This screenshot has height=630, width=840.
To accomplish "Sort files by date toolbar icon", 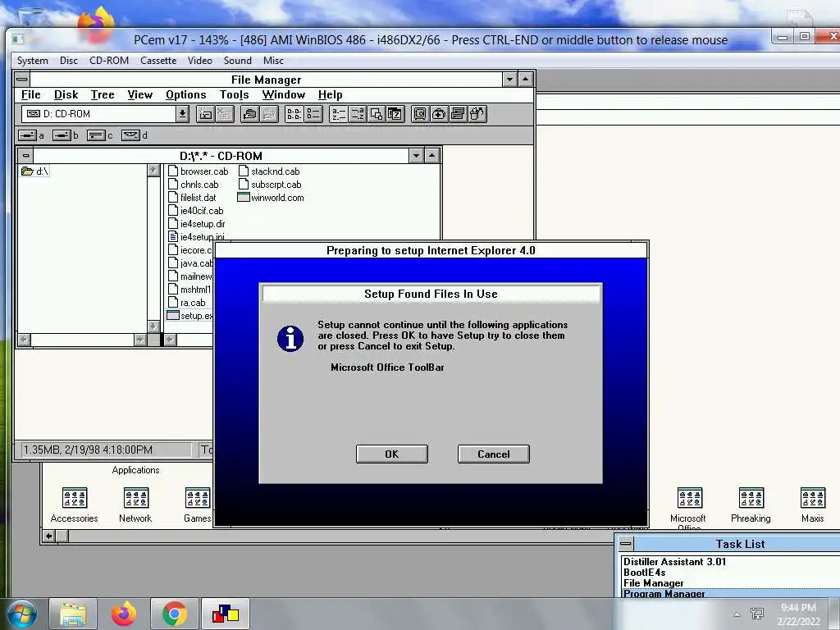I will pyautogui.click(x=395, y=114).
